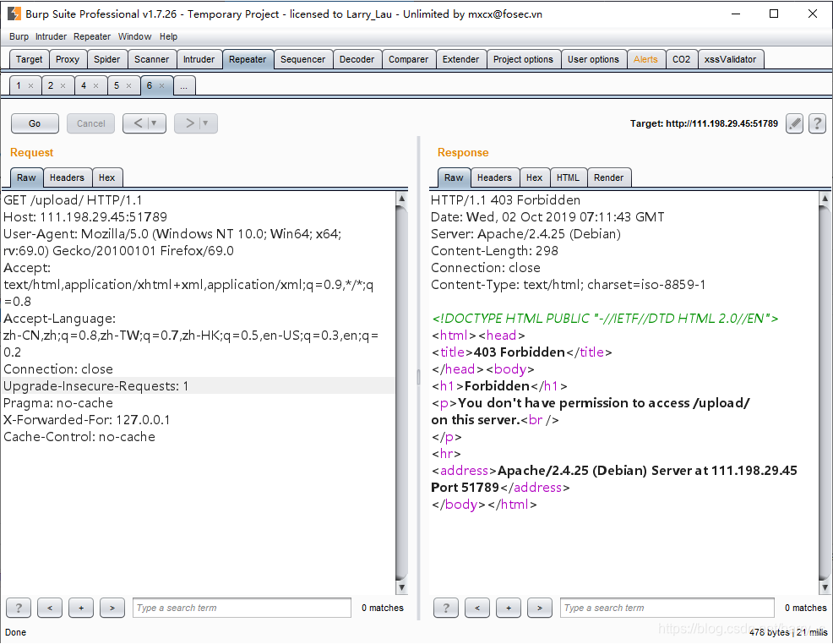
Task: Go to previous match in response search
Action: click(477, 608)
